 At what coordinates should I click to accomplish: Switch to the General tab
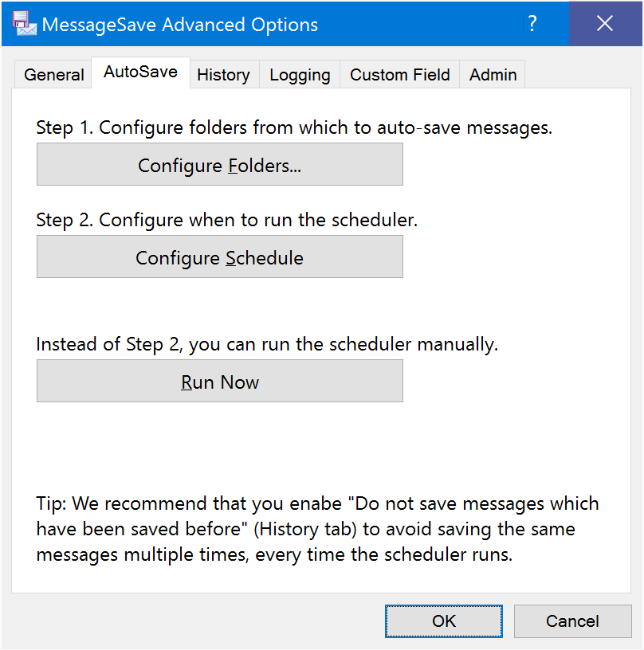click(53, 75)
